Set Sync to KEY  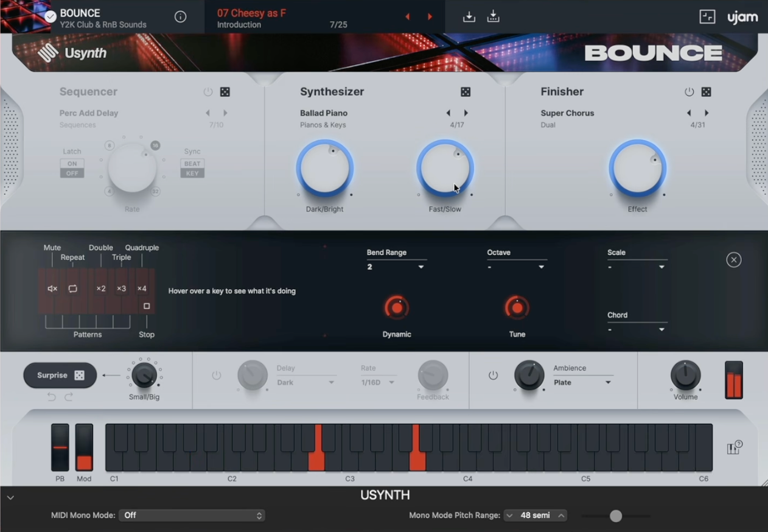pos(192,173)
